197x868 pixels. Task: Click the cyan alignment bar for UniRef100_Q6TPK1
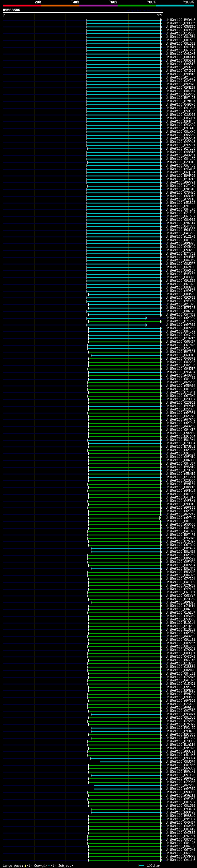pyautogui.click(x=124, y=50)
